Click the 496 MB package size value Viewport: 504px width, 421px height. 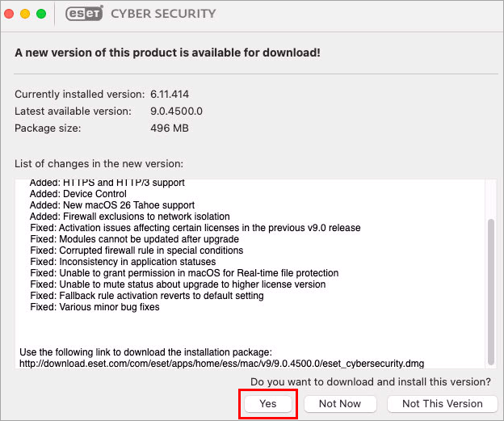point(170,128)
